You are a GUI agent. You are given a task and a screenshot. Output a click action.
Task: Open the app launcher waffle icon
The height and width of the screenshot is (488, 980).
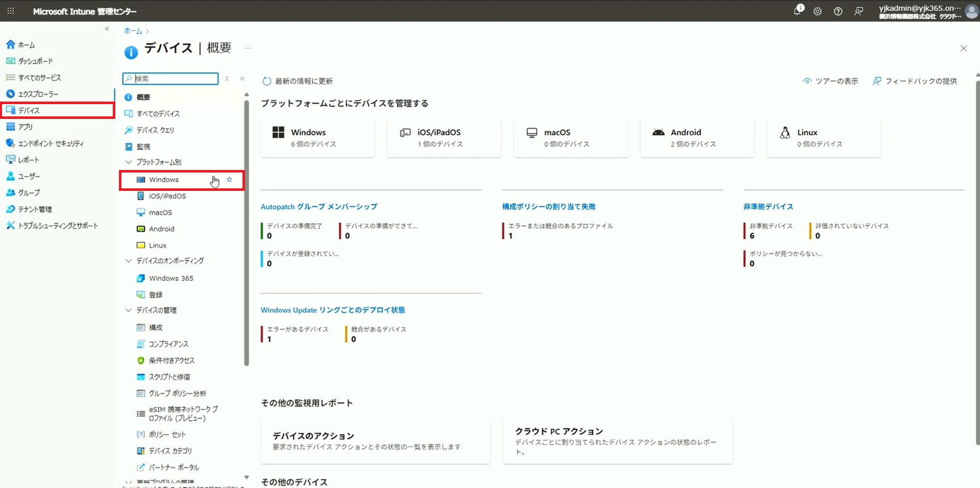tap(11, 11)
